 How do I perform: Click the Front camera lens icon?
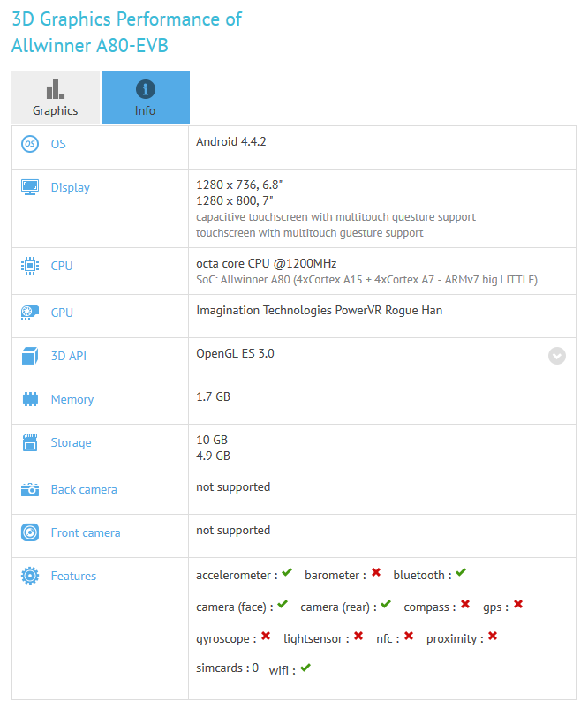[30, 532]
